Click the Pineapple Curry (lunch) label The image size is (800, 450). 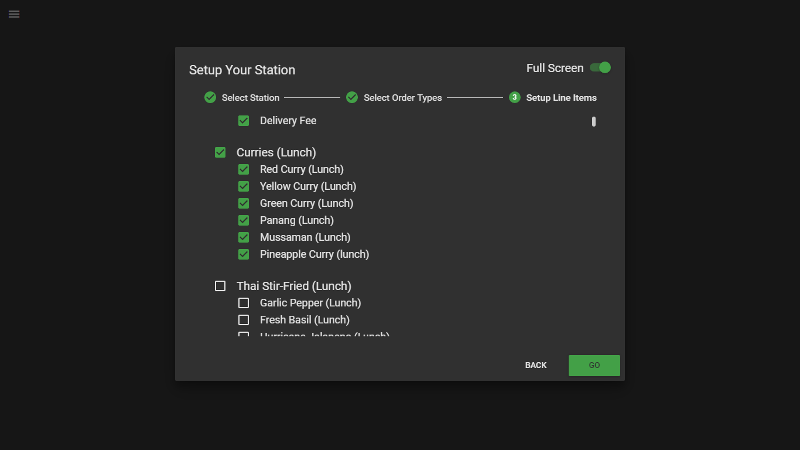314,254
